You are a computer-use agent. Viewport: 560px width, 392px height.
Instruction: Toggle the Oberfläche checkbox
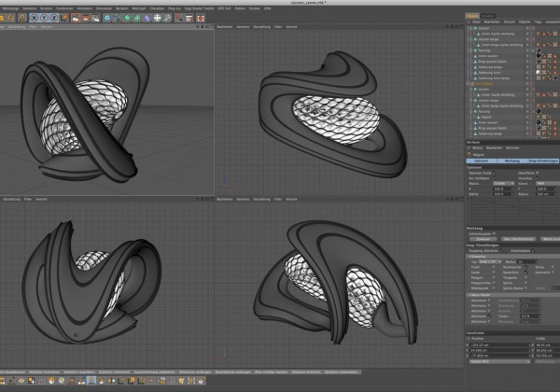tap(538, 173)
